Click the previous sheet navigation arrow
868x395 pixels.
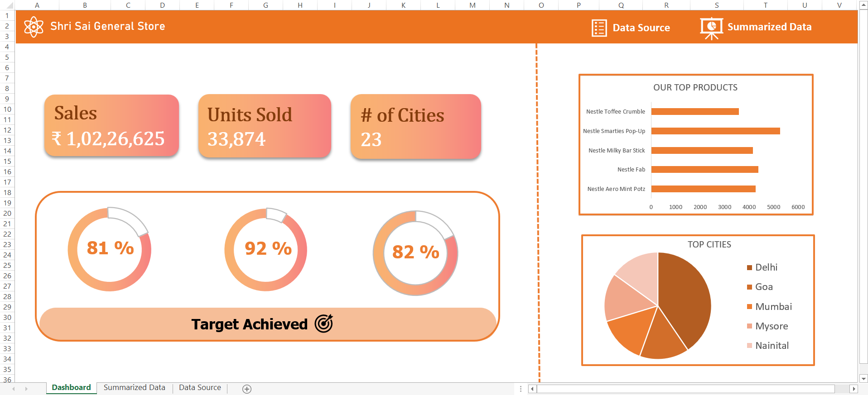[14, 389]
